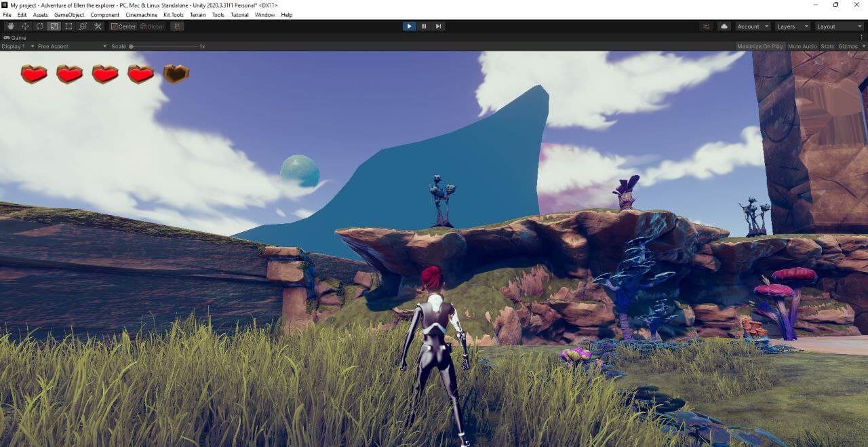Expand the Layers dropdown

point(792,26)
